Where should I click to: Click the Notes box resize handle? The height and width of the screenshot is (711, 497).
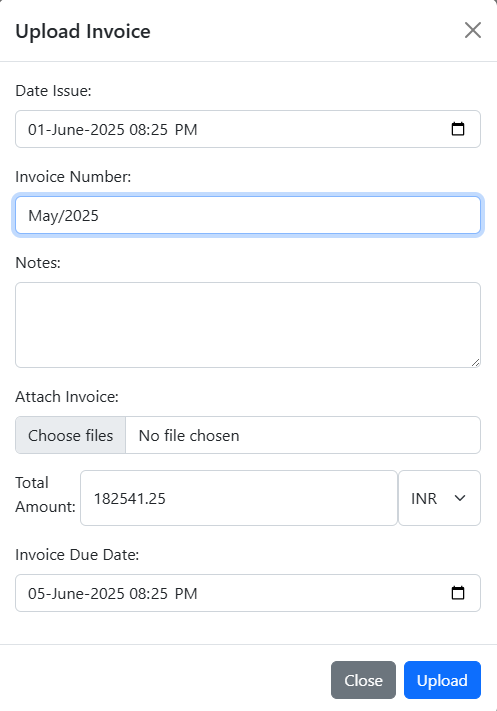click(x=475, y=362)
